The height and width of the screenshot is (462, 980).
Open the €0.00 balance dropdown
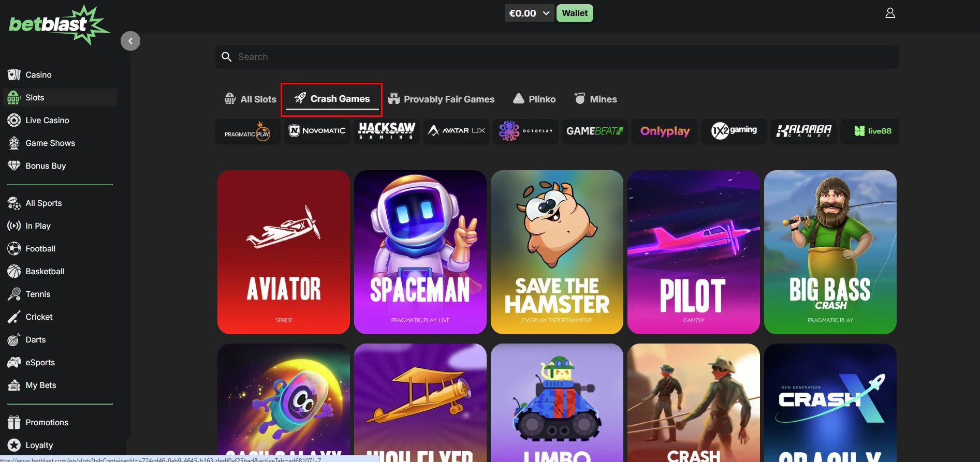click(529, 13)
